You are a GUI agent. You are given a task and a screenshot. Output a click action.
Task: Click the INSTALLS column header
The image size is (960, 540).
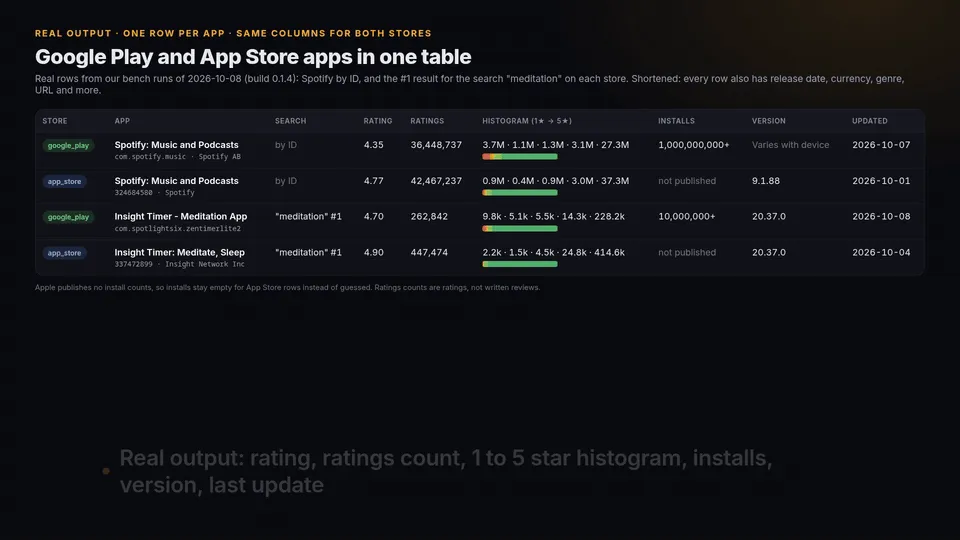[677, 121]
